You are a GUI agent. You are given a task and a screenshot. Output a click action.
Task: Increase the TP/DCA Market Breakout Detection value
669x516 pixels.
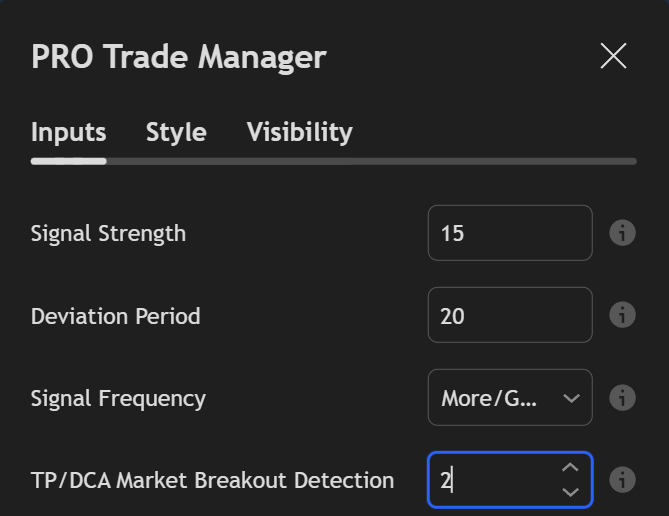pos(570,468)
